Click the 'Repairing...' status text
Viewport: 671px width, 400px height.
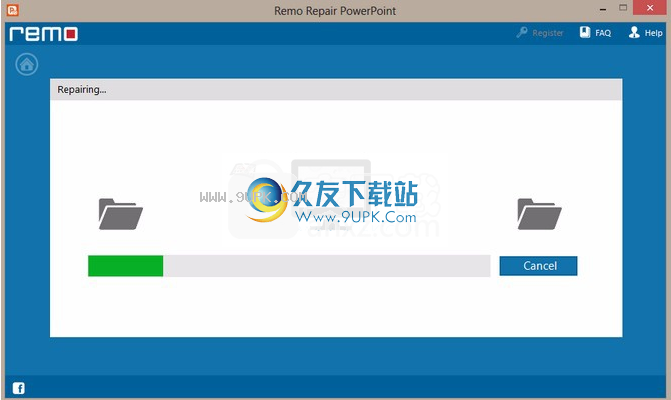pos(82,89)
